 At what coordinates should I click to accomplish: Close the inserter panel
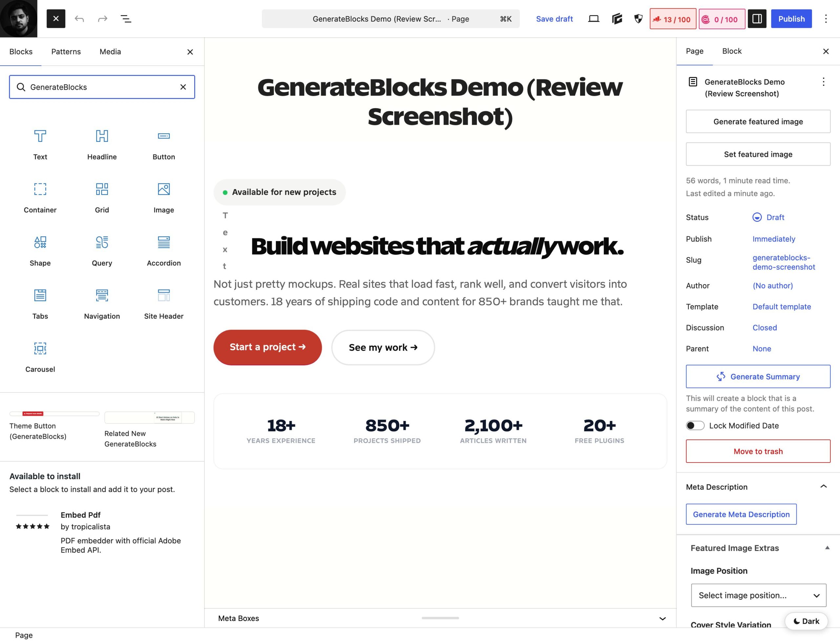click(190, 52)
